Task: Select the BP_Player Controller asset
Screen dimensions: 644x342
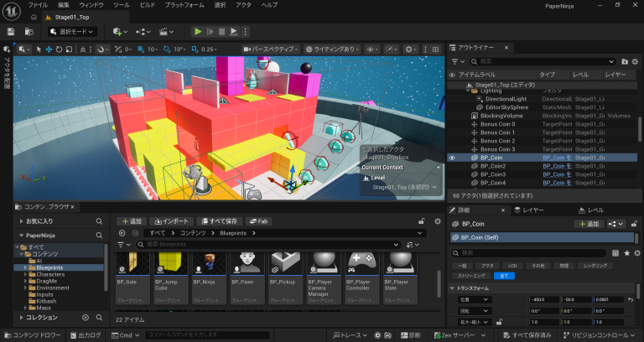Action: 361,277
